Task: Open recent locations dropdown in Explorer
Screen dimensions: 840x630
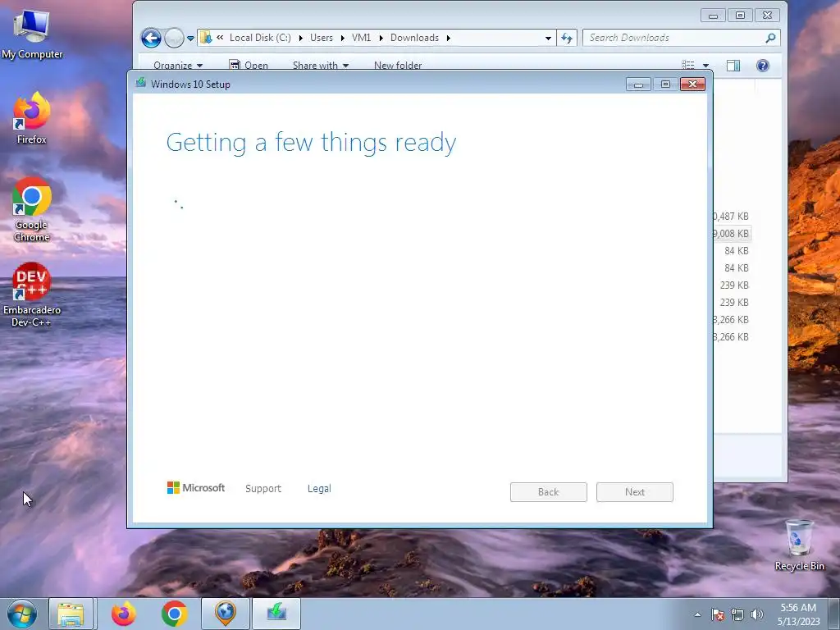Action: pyautogui.click(x=190, y=39)
